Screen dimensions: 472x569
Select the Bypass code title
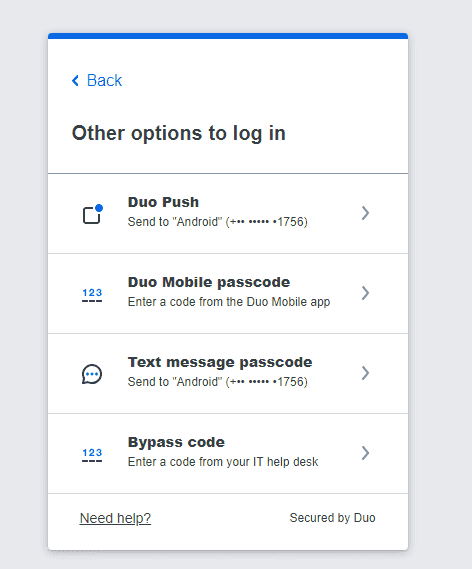pos(176,442)
